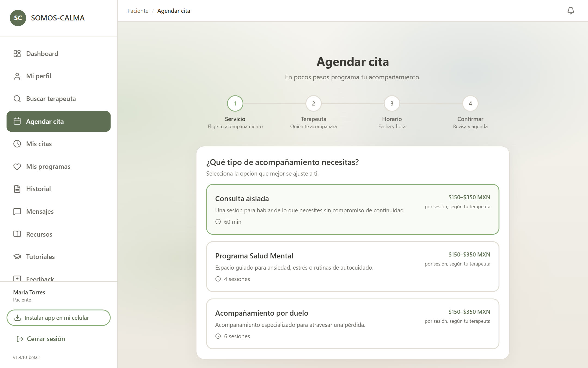Screen dimensions: 588x368
Task: Select the Consulta aislada service card
Action: (353, 209)
